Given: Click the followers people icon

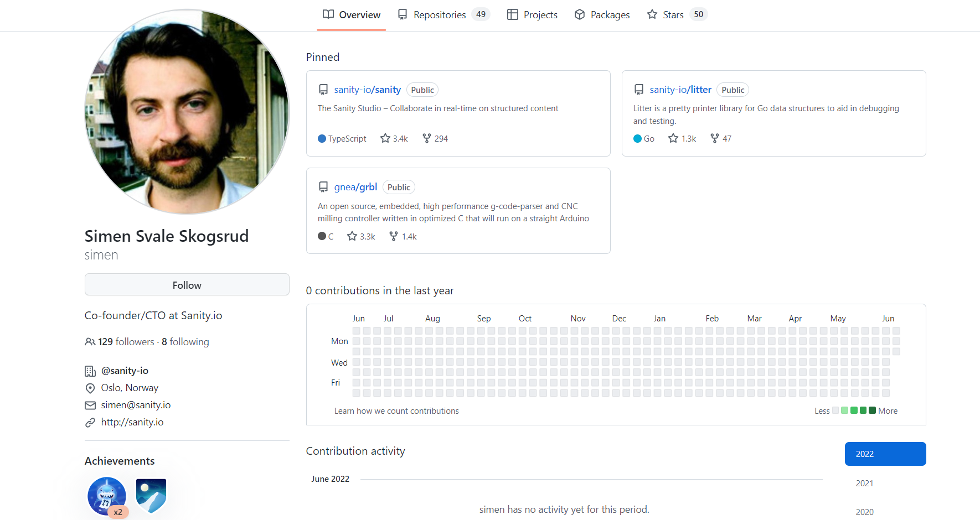Looking at the screenshot, I should pyautogui.click(x=90, y=342).
